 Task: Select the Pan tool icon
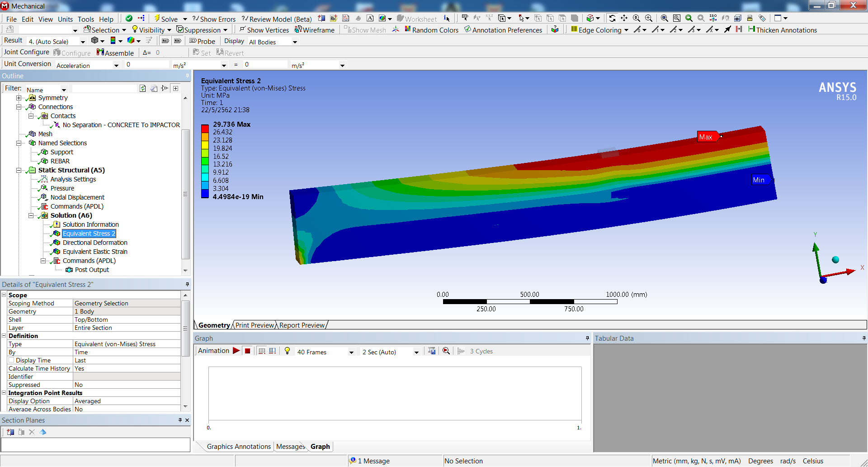pyautogui.click(x=624, y=18)
